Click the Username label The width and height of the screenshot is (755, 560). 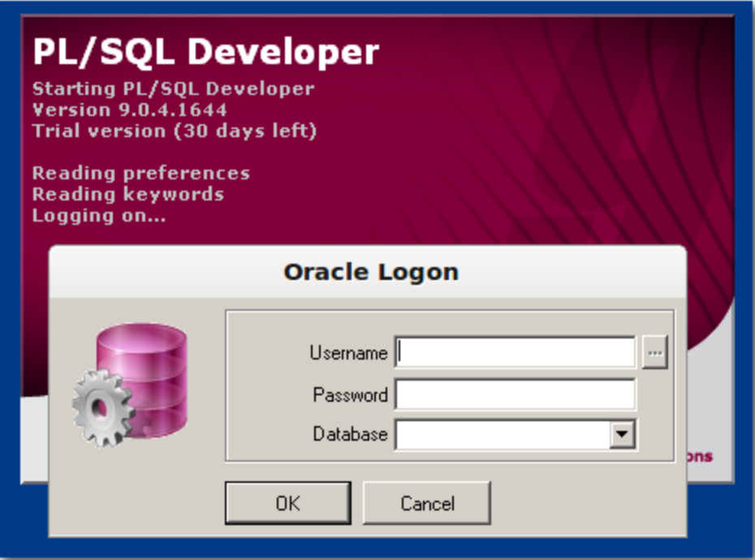coord(348,353)
